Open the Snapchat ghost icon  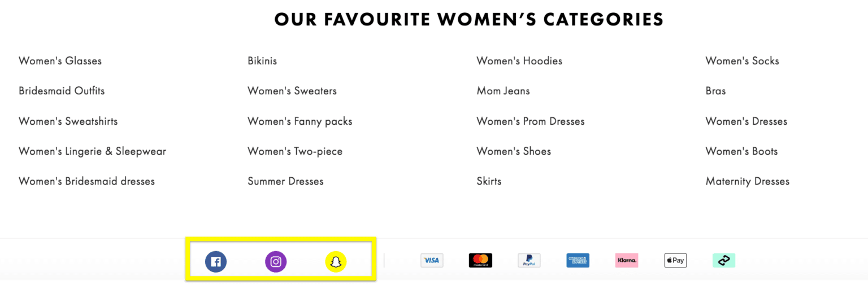point(336,262)
